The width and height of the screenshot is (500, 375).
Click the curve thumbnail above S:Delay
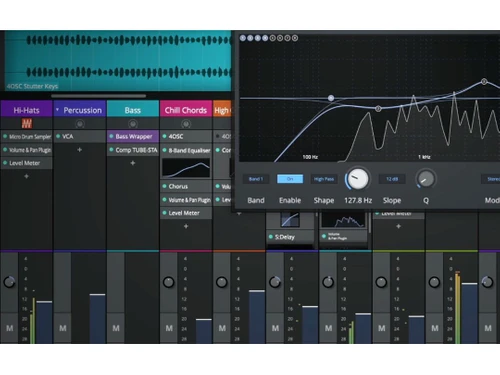[x=290, y=219]
